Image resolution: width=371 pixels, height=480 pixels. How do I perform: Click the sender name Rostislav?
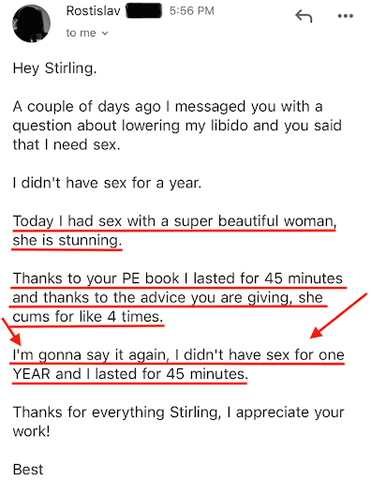[x=93, y=11]
